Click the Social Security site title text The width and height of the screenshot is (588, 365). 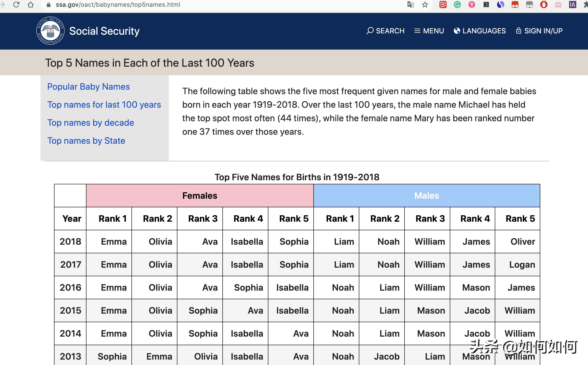104,31
